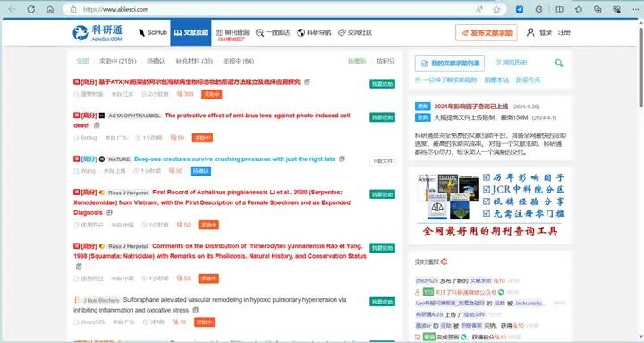Click the orange publish literature request button

pyautogui.click(x=487, y=32)
